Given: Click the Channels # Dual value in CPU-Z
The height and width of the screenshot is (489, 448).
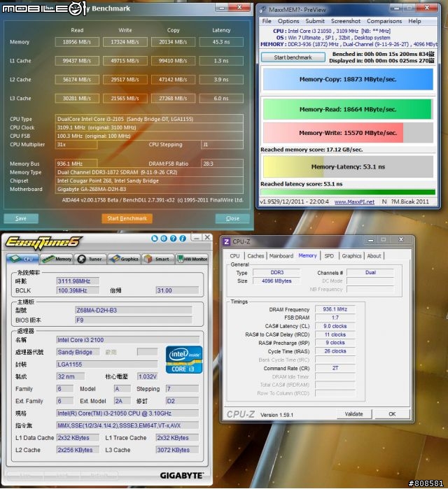Looking at the screenshot, I should [x=370, y=272].
